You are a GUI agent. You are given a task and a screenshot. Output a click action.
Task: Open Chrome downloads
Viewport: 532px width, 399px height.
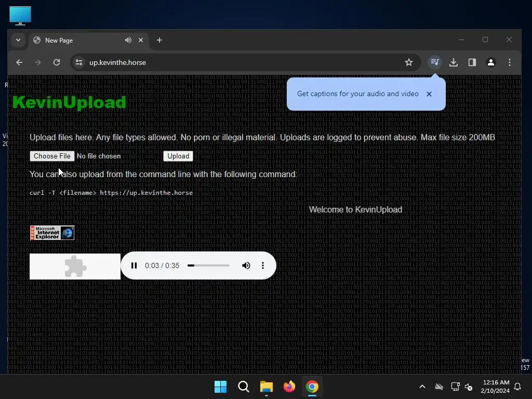point(454,62)
